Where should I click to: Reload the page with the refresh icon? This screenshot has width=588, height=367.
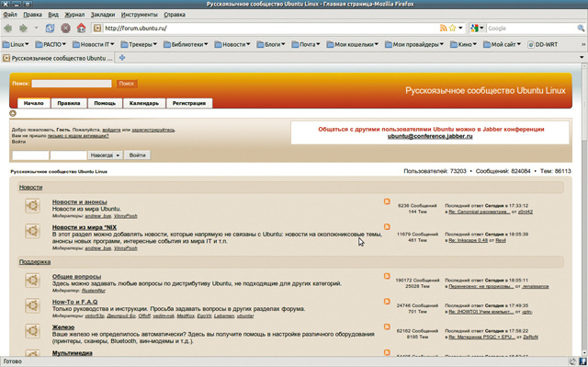(50, 29)
